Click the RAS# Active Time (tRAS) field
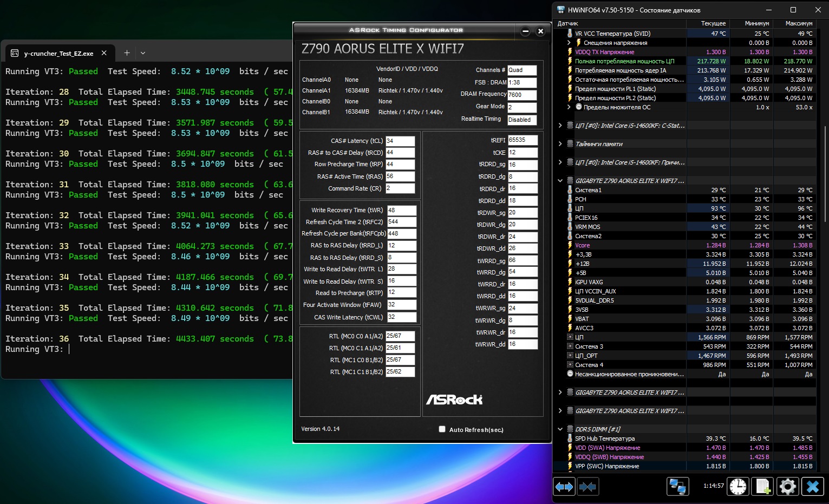Screen dimensions: 829x504 coord(400,176)
